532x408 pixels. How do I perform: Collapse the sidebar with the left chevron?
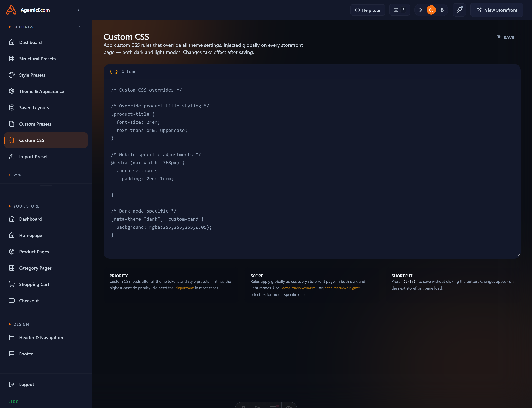[x=78, y=10]
